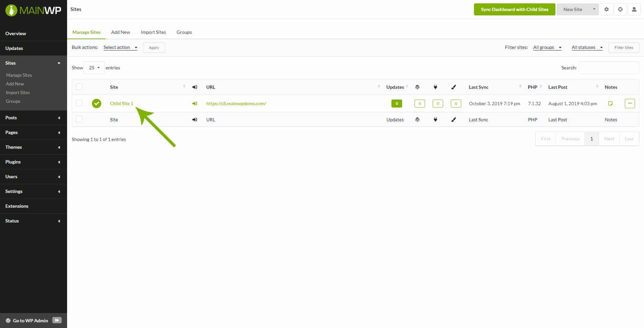Open the three-dot actions menu for Child Site 1
This screenshot has width=644, height=328.
point(630,104)
